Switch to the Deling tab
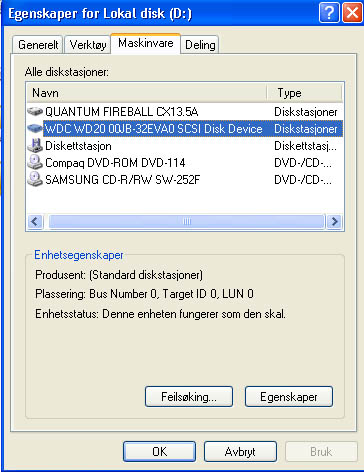Image resolution: width=364 pixels, height=472 pixels. (x=200, y=45)
